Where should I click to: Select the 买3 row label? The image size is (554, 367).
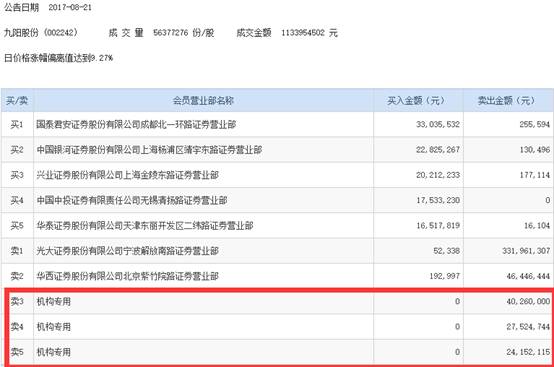tap(17, 175)
